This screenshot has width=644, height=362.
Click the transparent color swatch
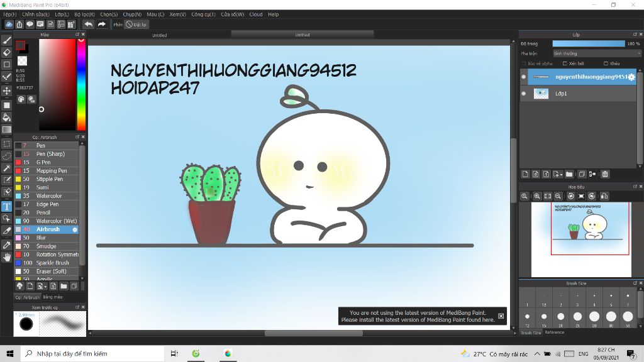(22, 61)
